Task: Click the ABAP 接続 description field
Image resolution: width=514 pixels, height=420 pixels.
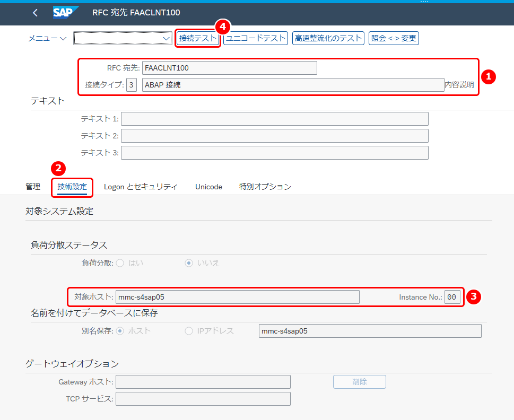Action: (293, 85)
